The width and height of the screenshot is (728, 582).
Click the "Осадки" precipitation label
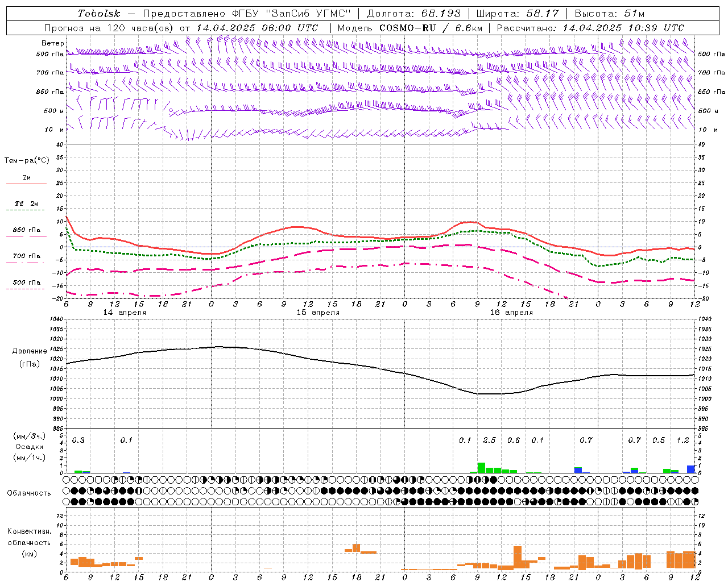pyautogui.click(x=30, y=447)
